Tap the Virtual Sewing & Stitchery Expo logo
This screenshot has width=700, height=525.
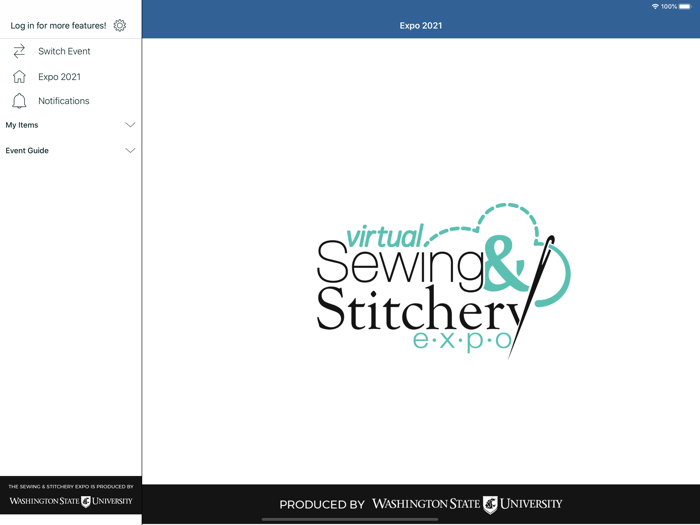click(443, 280)
